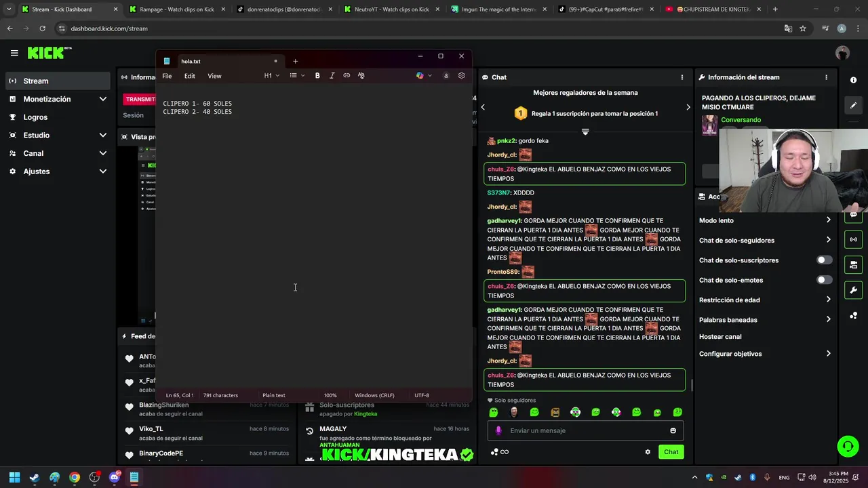Open Notepad Edit menu
Viewport: 868px width, 488px height.
[190, 76]
